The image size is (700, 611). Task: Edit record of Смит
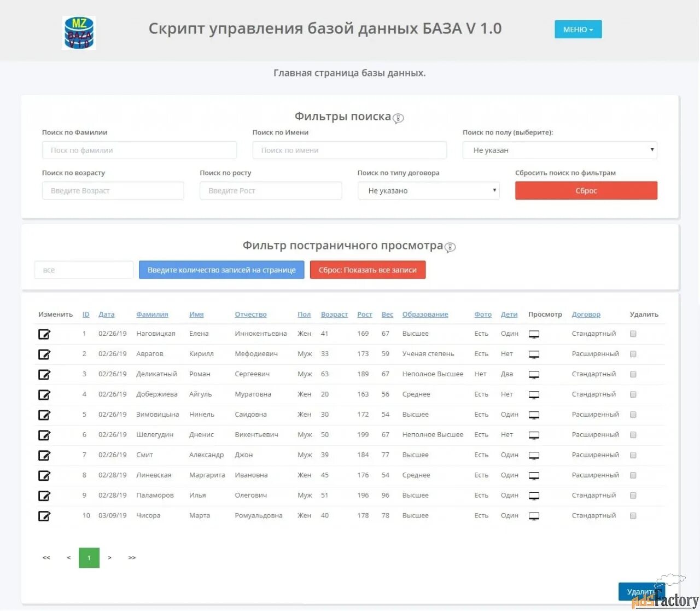click(44, 456)
